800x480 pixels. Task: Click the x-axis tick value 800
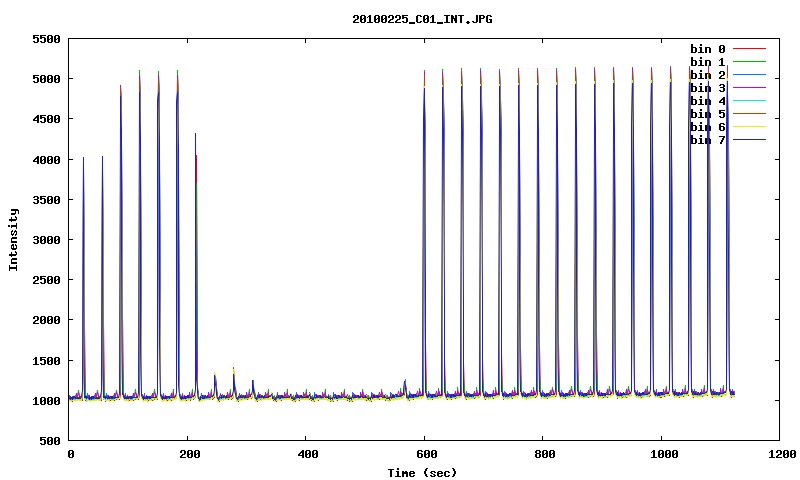545,454
